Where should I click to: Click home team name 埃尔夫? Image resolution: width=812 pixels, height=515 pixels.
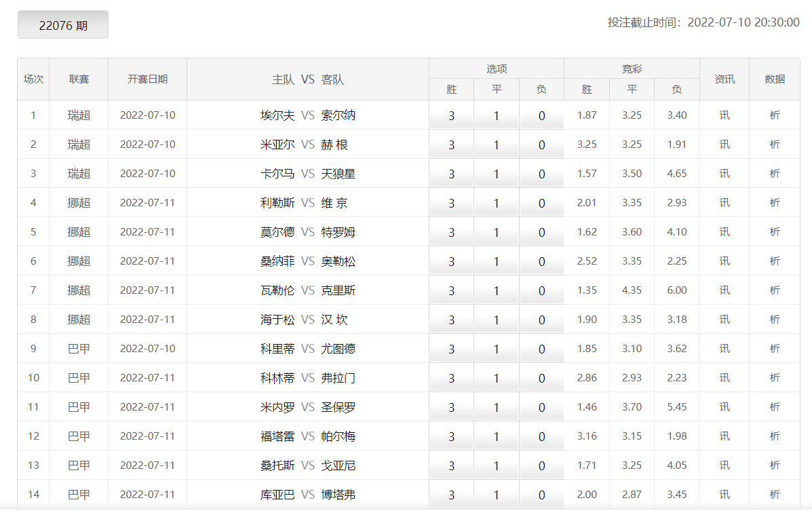point(277,115)
